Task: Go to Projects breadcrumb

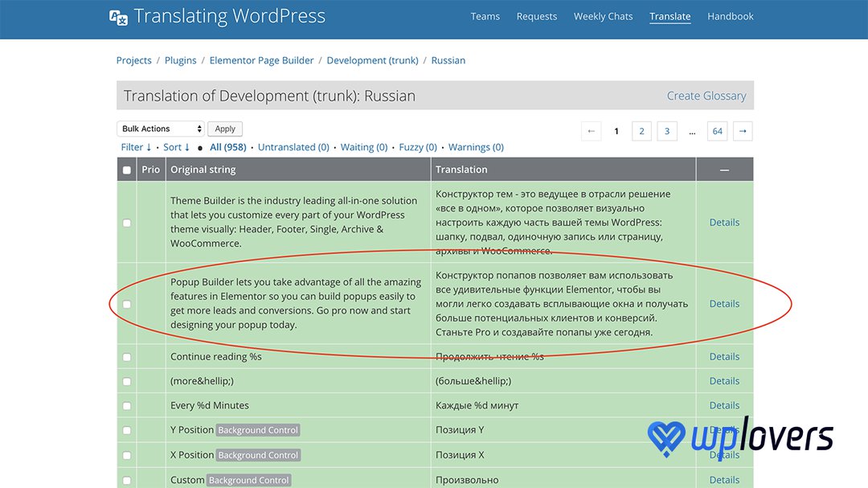Action: 134,60
